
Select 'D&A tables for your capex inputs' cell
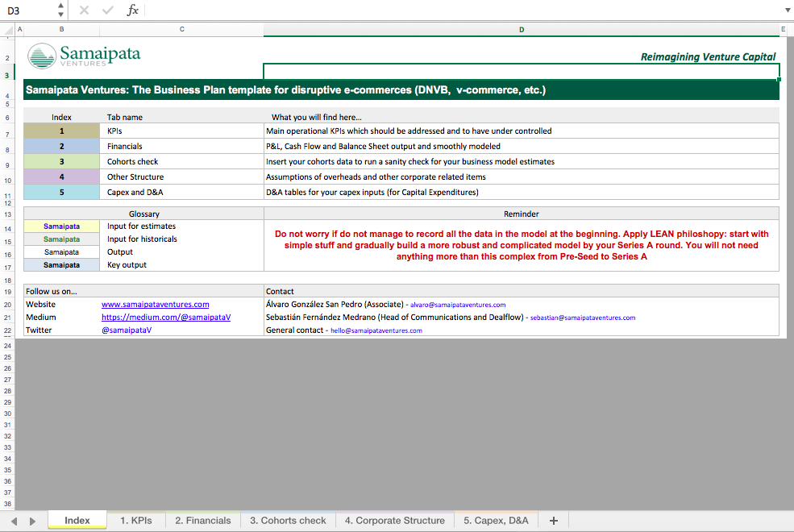[x=521, y=192]
